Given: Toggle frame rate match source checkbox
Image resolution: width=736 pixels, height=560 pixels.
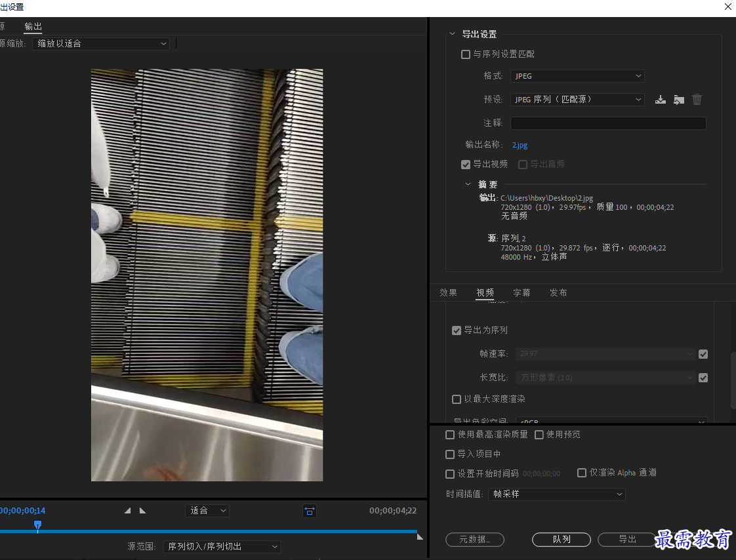Looking at the screenshot, I should 703,354.
